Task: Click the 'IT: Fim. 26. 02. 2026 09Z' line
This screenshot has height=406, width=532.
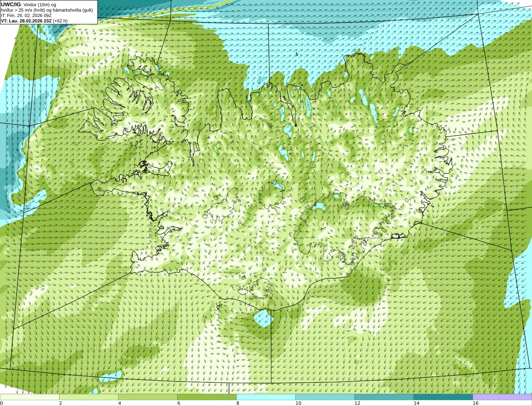Action: 26,15
